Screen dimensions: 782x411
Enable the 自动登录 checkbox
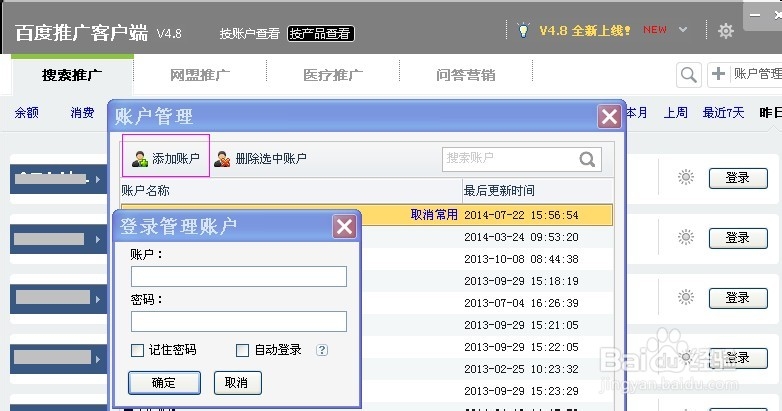coord(242,350)
